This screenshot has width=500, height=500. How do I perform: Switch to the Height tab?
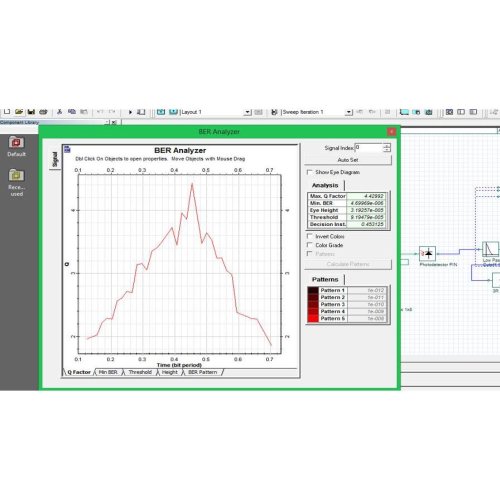[170, 372]
